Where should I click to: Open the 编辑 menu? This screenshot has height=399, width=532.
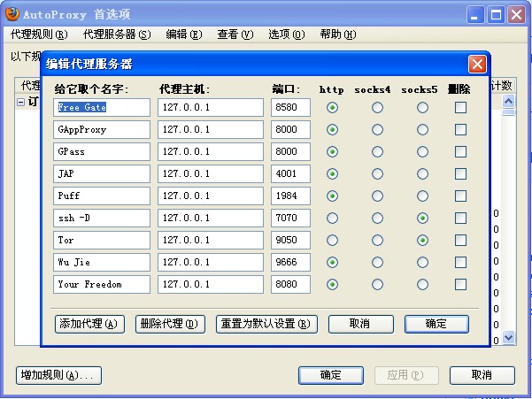184,35
